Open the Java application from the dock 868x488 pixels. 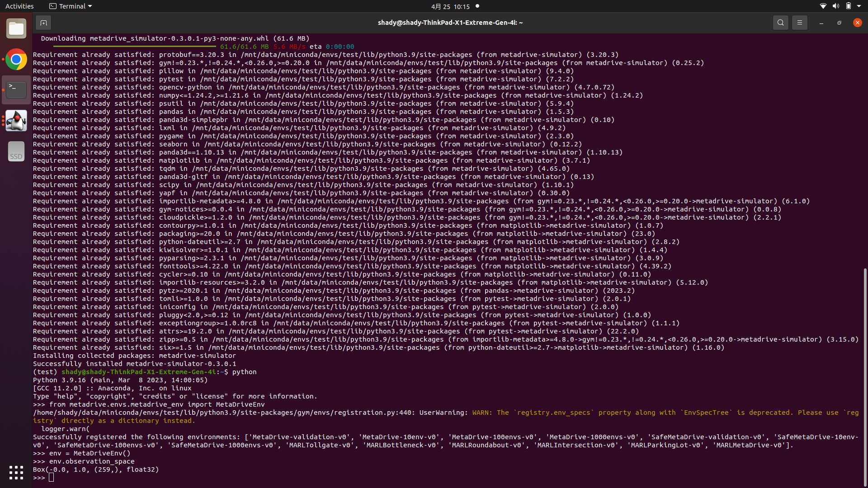pyautogui.click(x=16, y=120)
